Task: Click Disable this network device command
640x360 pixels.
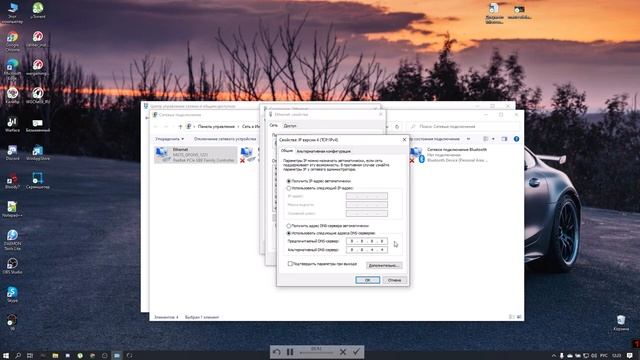Action: pos(225,139)
